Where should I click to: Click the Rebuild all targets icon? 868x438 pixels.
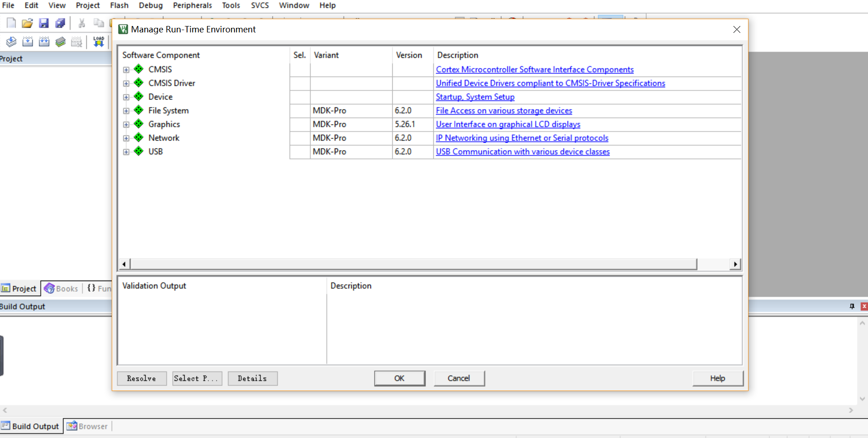pos(44,42)
